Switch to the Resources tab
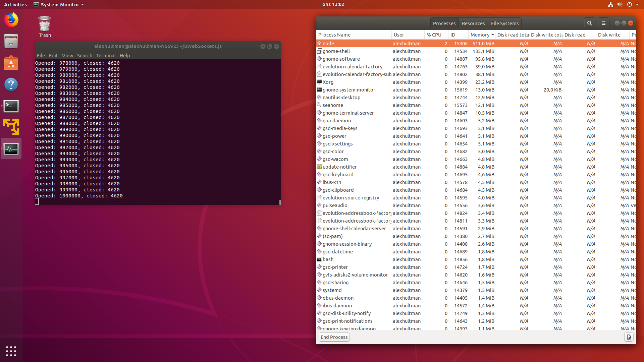The height and width of the screenshot is (362, 644). click(x=473, y=23)
